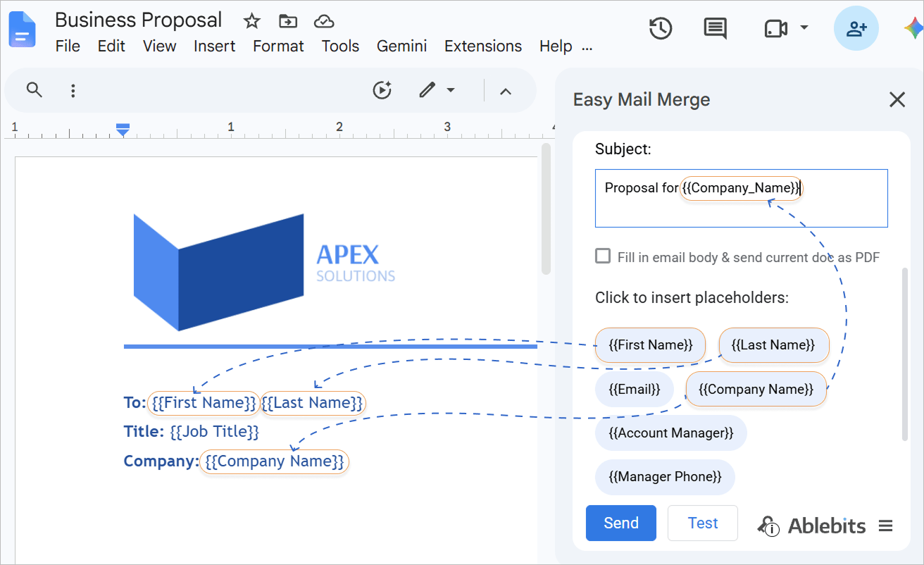Click {{Company_Name}} in the subject field
This screenshot has height=565, width=924.
(742, 188)
